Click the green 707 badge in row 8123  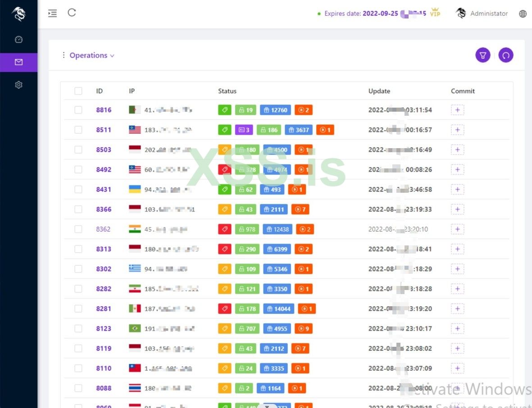point(247,329)
